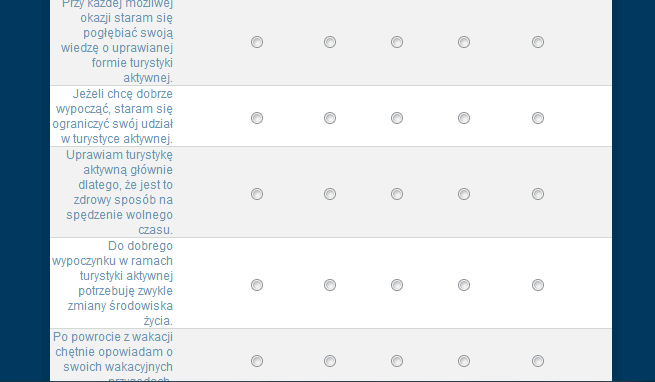This screenshot has height=382, width=655.
Task: Select fourth radio for 'Uprawiam turystykę aktywną' row
Action: pos(464,194)
